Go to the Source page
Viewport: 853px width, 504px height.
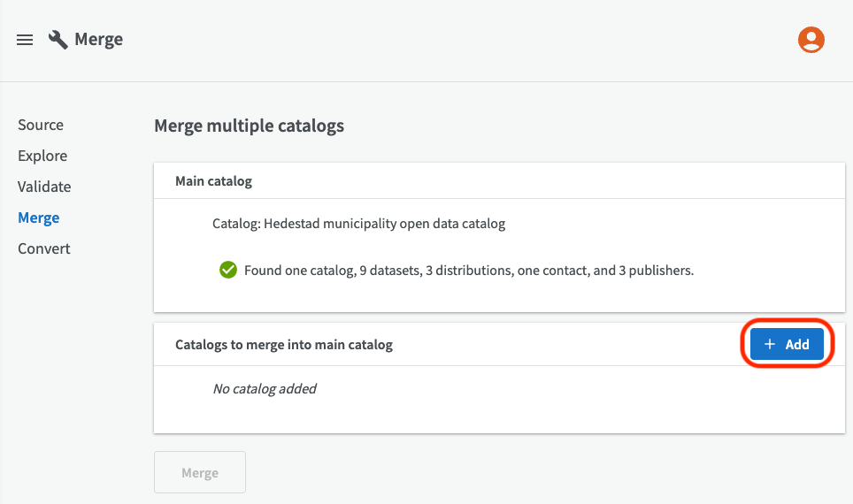(41, 125)
